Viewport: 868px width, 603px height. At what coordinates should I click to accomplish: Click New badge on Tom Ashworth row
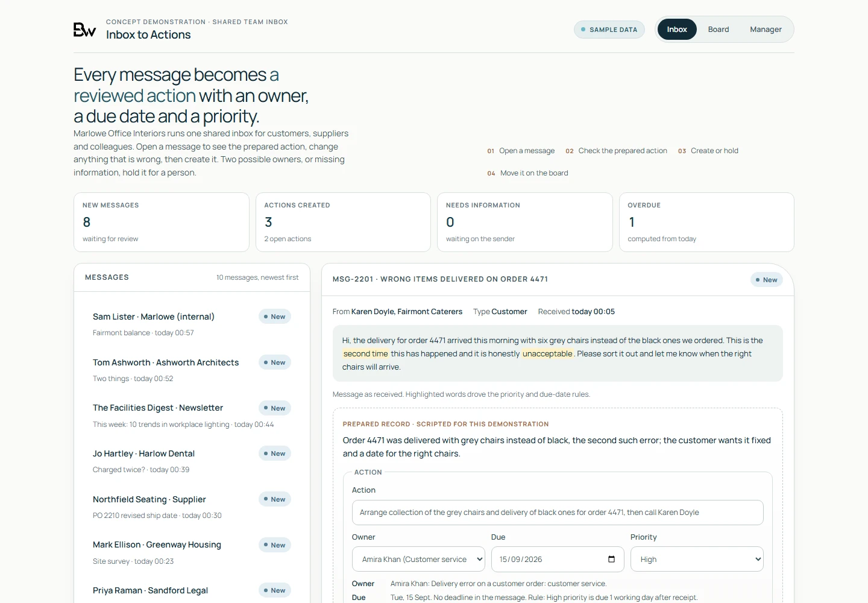[275, 362]
